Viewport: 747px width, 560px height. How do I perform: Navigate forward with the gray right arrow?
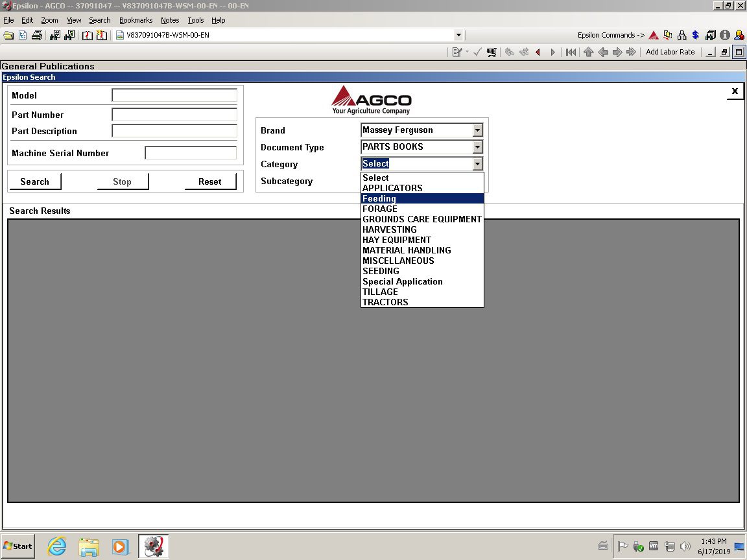(617, 52)
